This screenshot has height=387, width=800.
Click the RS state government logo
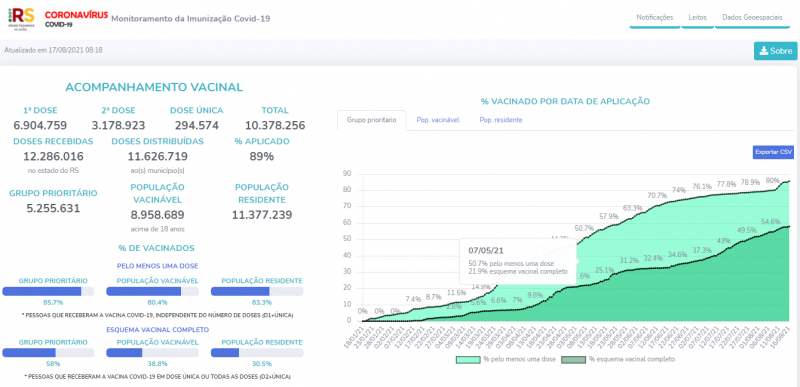[22, 19]
